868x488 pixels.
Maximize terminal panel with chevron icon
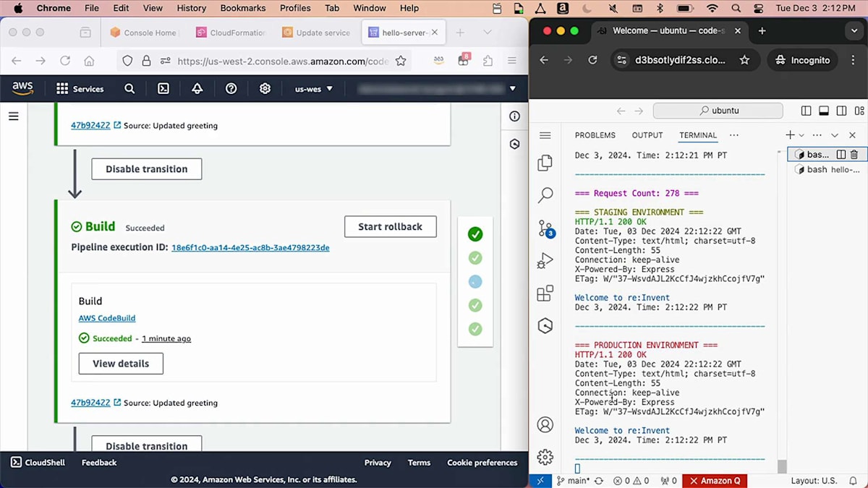[835, 135]
